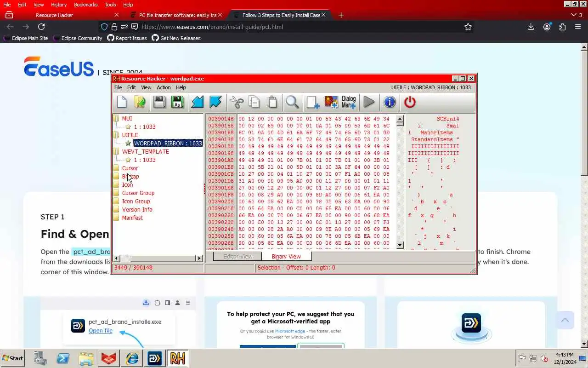The image size is (588, 368).
Task: Click tree panel horizontal scrollbar right arrow
Action: click(199, 259)
